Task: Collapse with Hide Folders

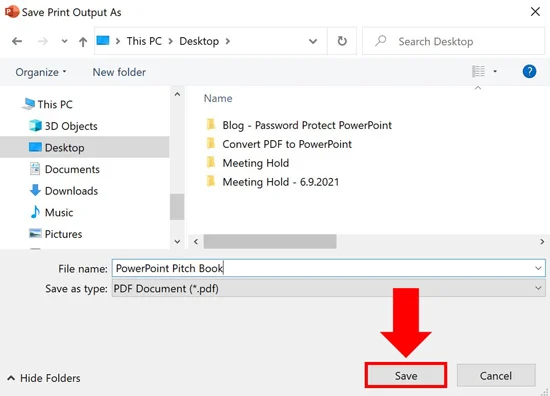Action: pyautogui.click(x=44, y=378)
